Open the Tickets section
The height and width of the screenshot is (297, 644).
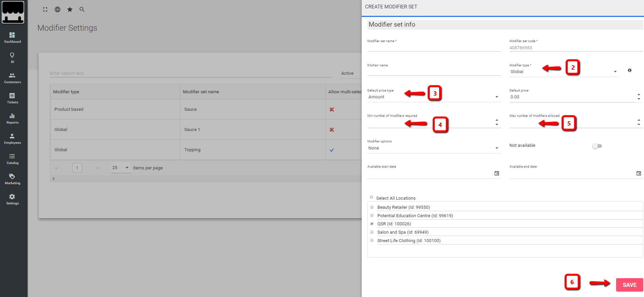(x=12, y=98)
